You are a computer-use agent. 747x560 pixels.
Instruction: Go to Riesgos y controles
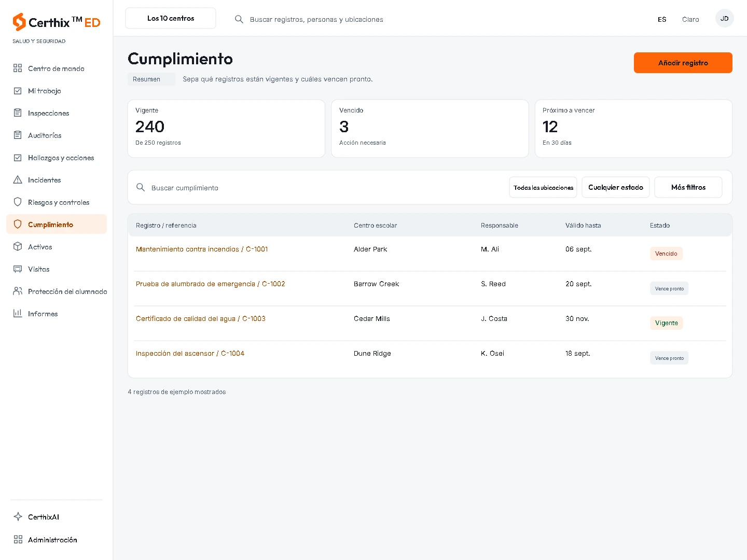click(57, 202)
